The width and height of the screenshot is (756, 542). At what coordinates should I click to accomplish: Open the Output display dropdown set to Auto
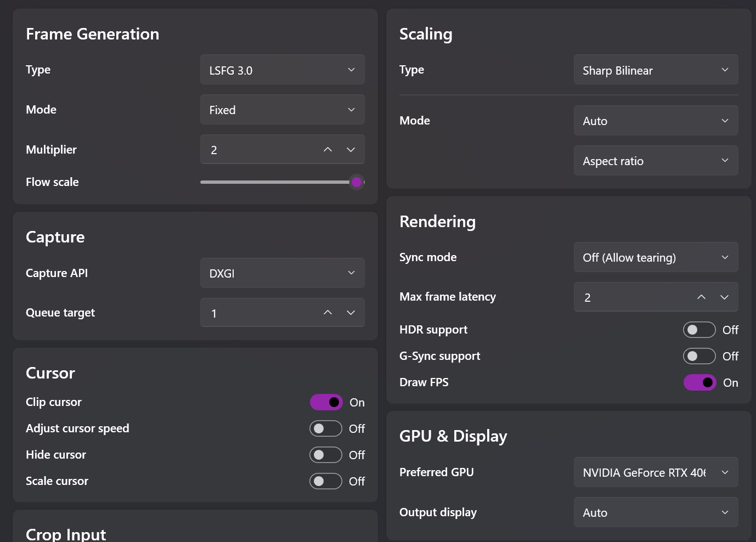point(656,512)
